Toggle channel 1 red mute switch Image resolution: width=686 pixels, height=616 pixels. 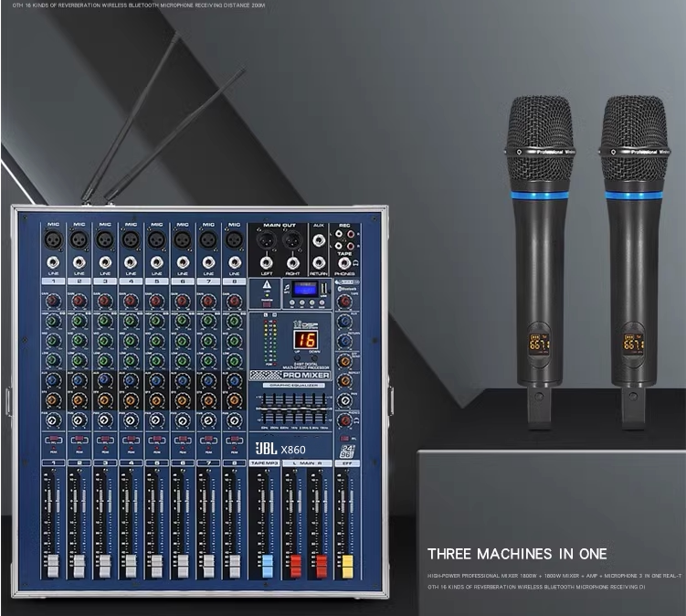(x=53, y=439)
